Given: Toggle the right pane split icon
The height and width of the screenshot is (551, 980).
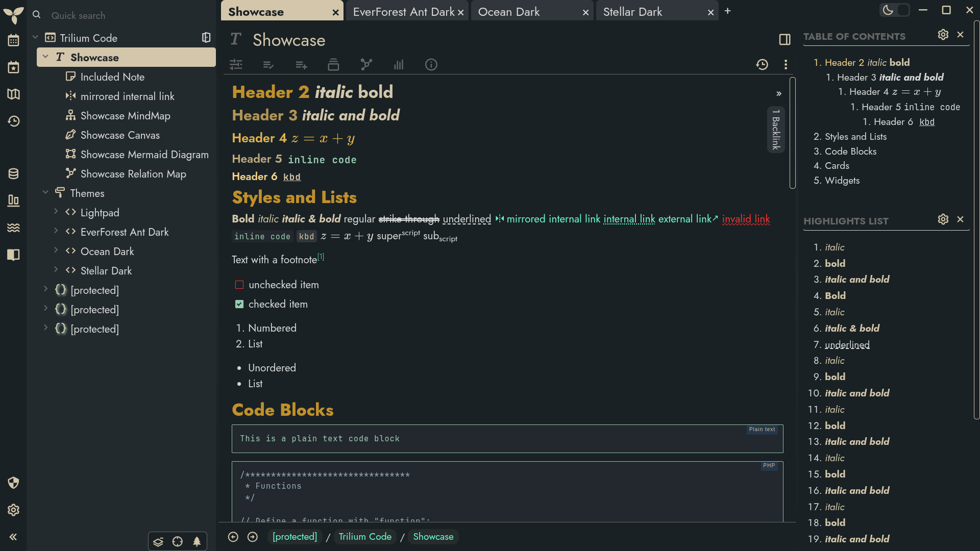Looking at the screenshot, I should pos(785,40).
